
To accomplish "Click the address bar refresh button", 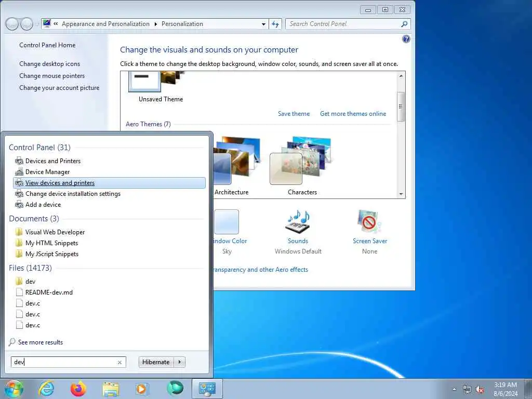I will [x=275, y=24].
